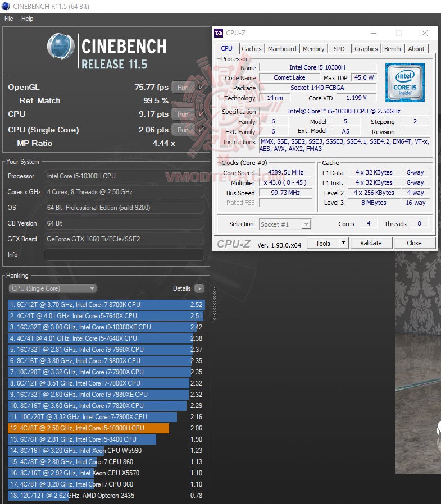Open the Help menu in Cinebench
The image size is (441, 504).
[x=27, y=19]
